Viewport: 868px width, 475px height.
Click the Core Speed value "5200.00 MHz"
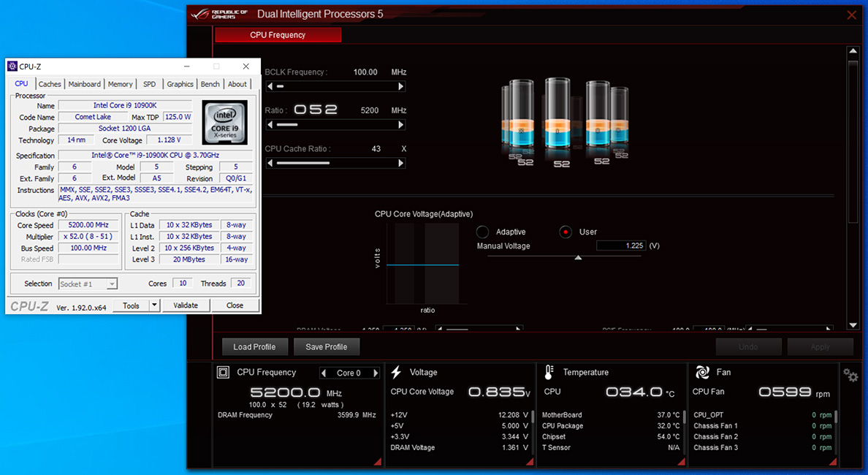[x=88, y=225]
